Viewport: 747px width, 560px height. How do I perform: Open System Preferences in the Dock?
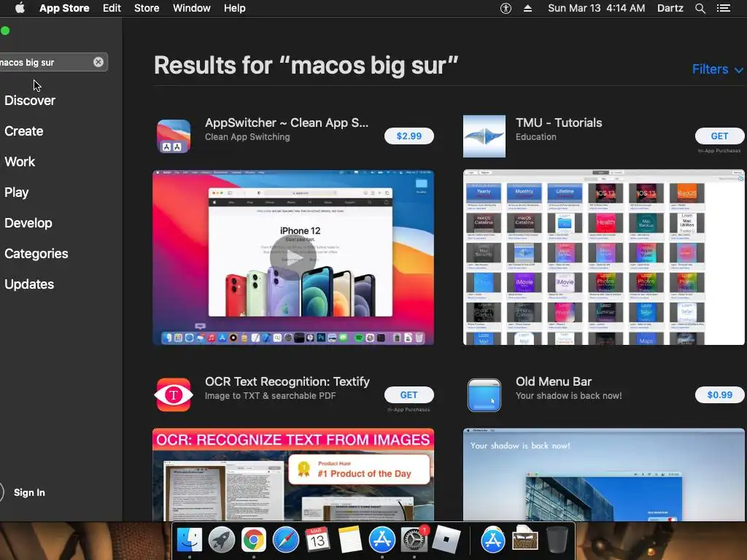coord(414,540)
